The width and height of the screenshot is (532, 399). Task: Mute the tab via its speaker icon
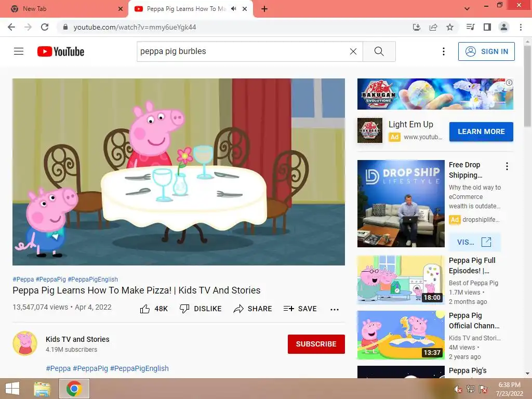233,9
